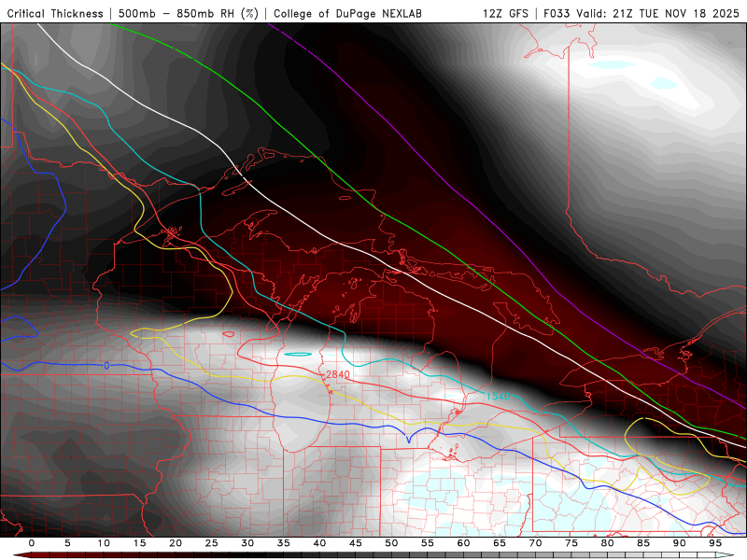This screenshot has width=747, height=560.
Task: Click the "35" color scale label
Action: 284,543
